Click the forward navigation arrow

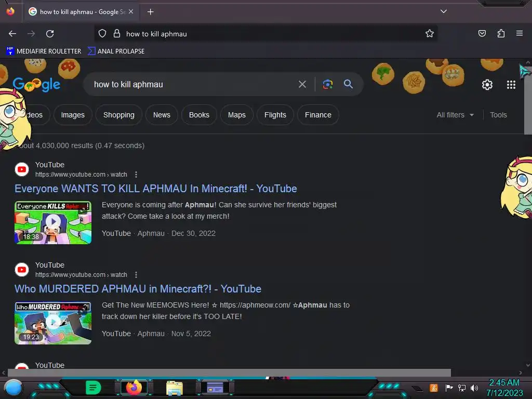coord(31,34)
